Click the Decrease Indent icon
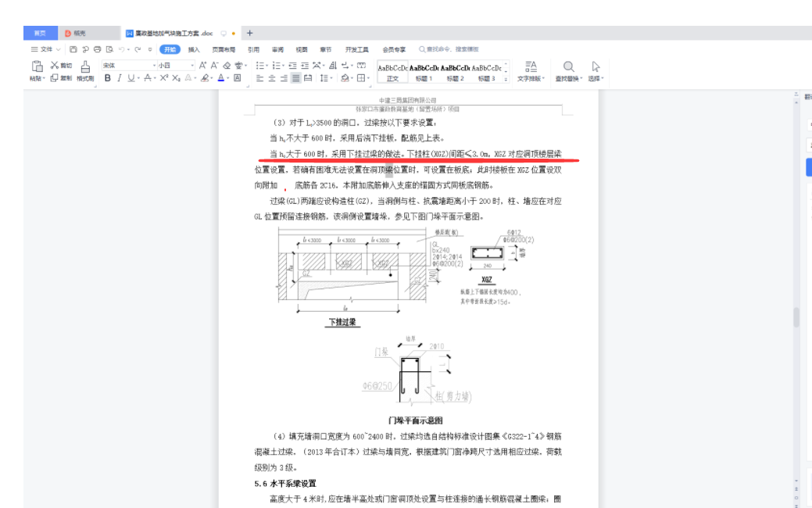Viewport: 812px width, 508px height. tap(292, 65)
